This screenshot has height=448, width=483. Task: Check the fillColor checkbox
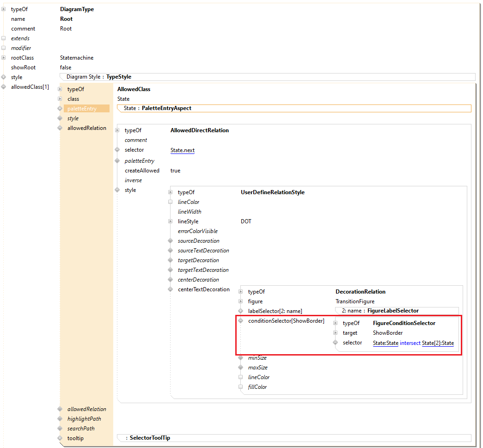point(240,387)
